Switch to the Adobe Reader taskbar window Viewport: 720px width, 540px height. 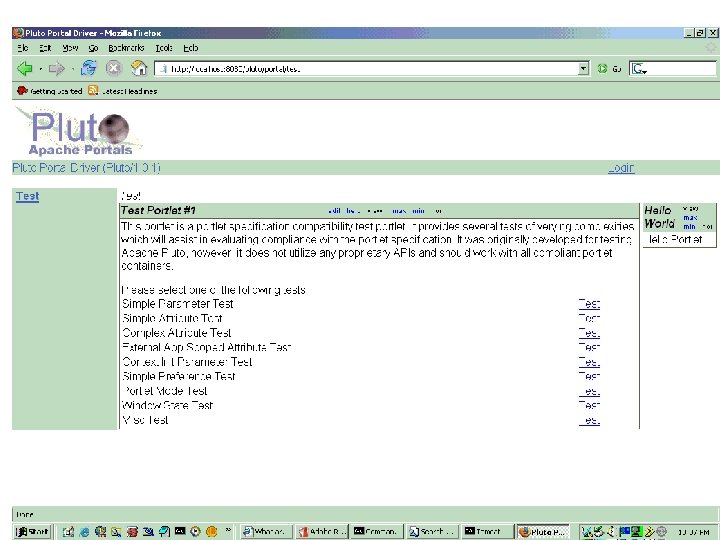322,531
